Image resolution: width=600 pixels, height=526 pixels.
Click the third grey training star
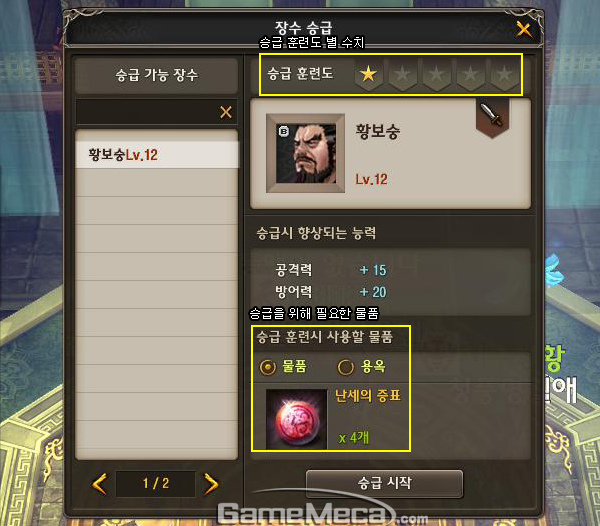pyautogui.click(x=436, y=74)
